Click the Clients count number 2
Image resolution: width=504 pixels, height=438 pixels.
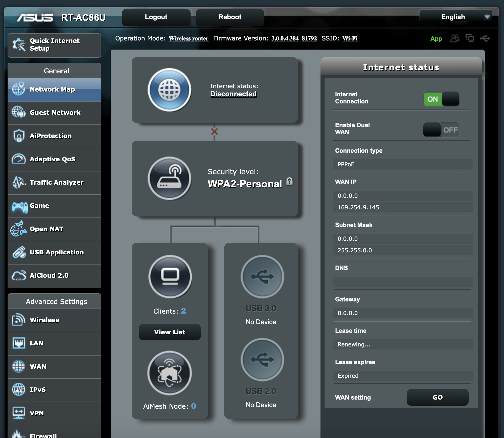pyautogui.click(x=184, y=311)
